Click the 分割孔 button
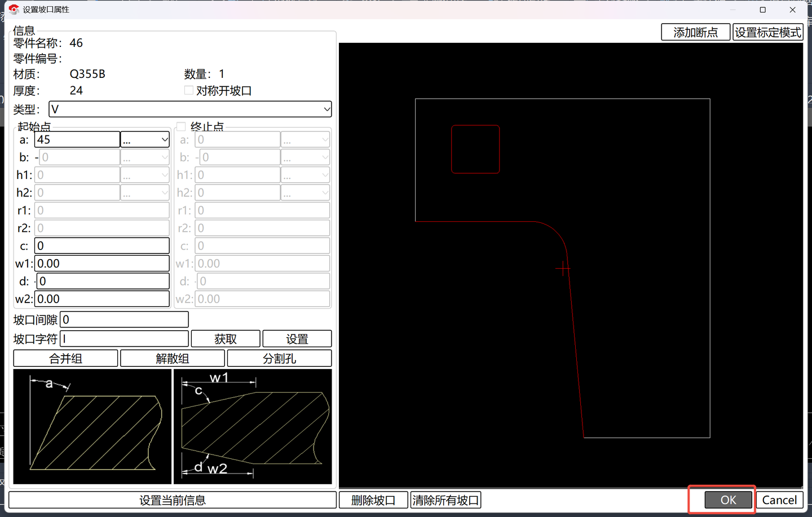This screenshot has width=812, height=517. (x=280, y=358)
